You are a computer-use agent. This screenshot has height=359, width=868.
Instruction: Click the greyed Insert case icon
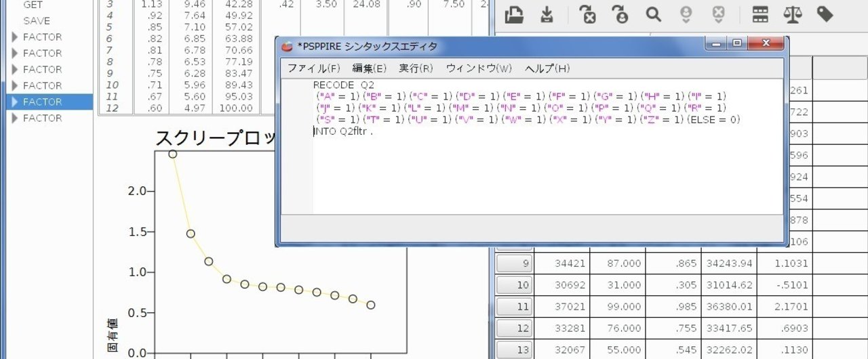click(686, 14)
